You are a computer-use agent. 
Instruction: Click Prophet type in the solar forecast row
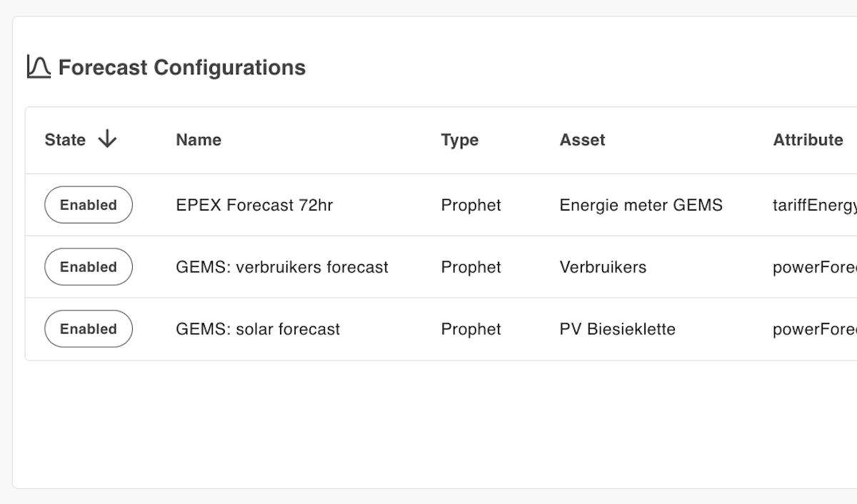point(471,330)
